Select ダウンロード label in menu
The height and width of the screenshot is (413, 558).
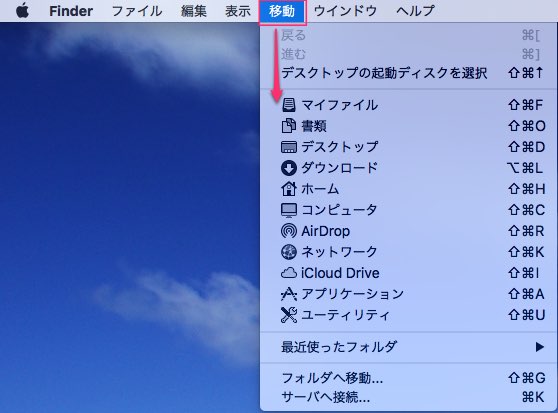[340, 168]
